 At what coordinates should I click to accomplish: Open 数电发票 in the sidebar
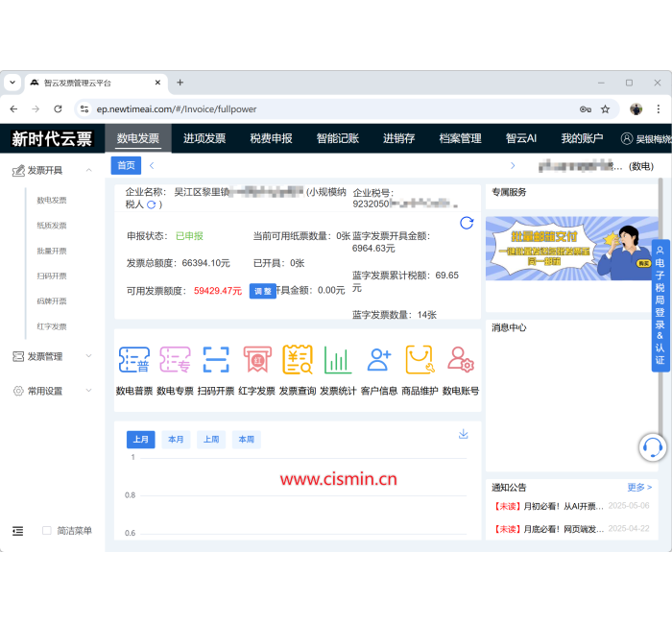click(x=52, y=200)
